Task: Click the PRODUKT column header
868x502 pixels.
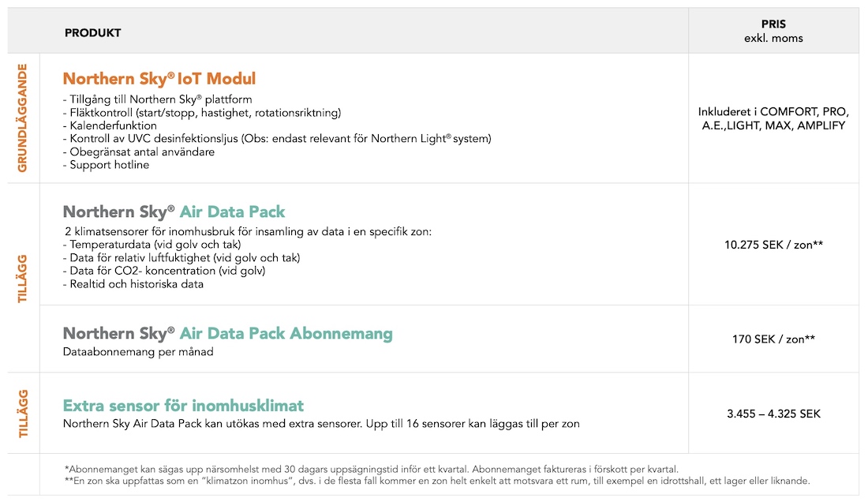Action: click(92, 33)
